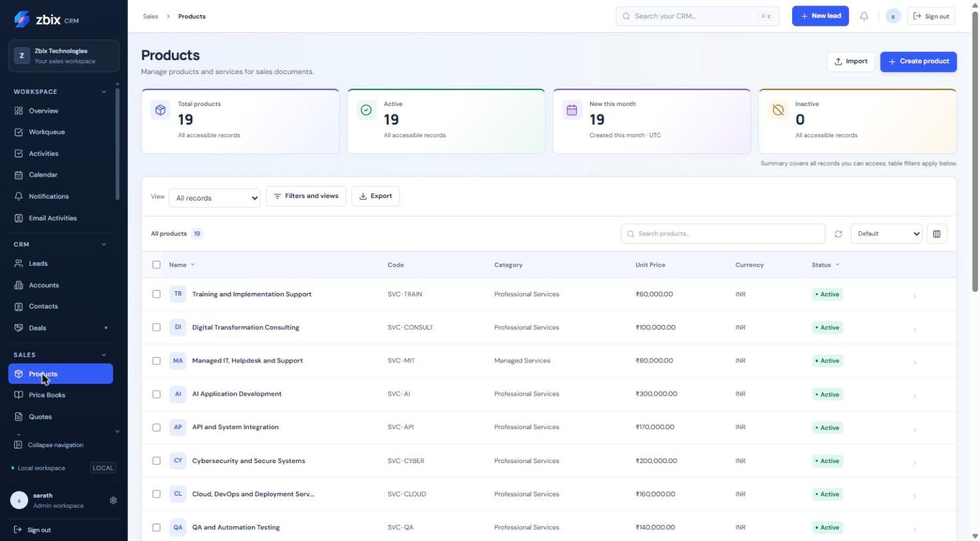Click the Create product button

tap(918, 61)
